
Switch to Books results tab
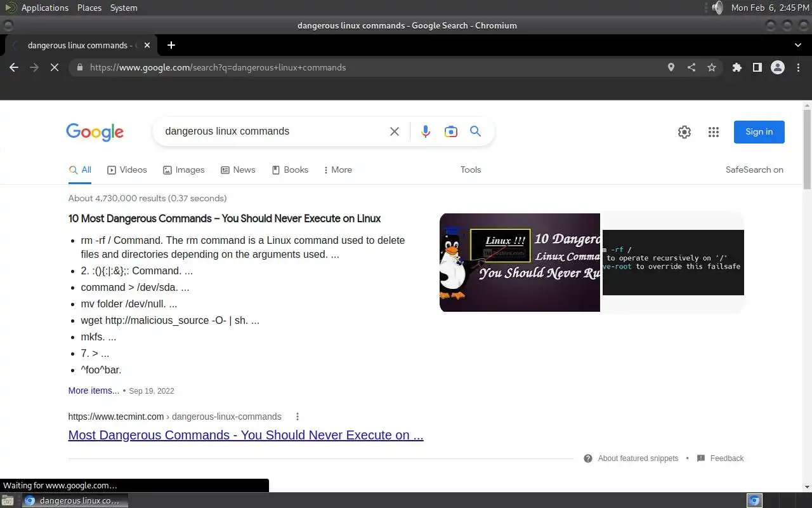[290, 170]
